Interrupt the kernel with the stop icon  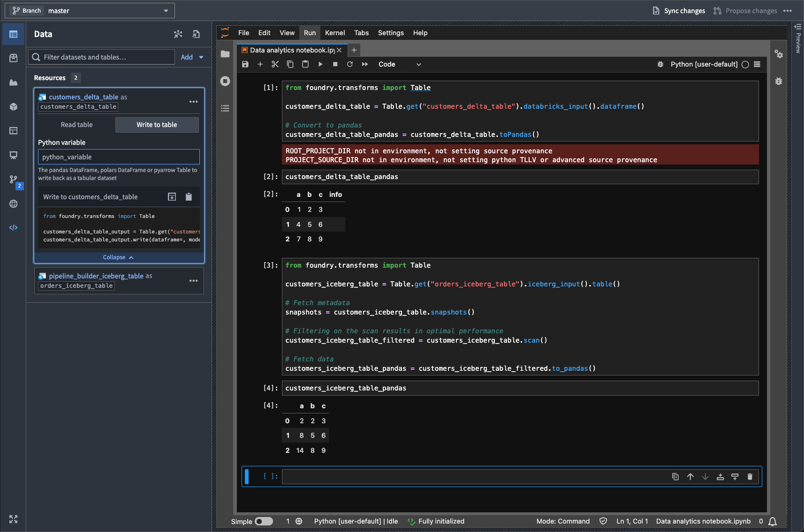click(335, 64)
